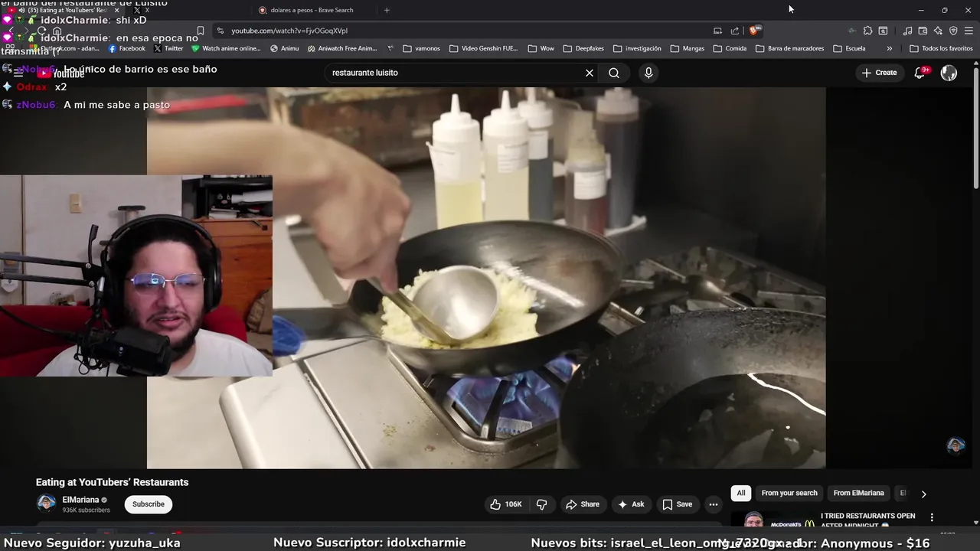Open the I Tried Restaurants Open After Midnight thumbnail
This screenshot has width=980, height=551.
click(x=773, y=520)
